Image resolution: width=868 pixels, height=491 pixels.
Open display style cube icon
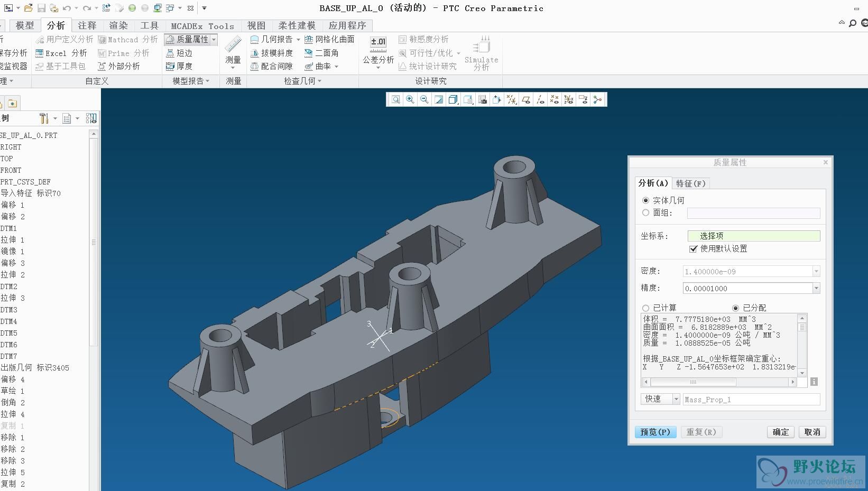coord(453,99)
